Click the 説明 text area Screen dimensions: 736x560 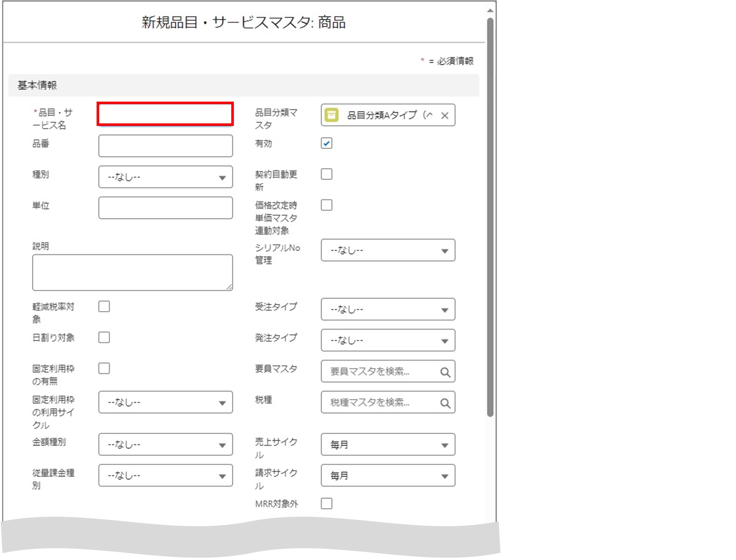point(133,273)
